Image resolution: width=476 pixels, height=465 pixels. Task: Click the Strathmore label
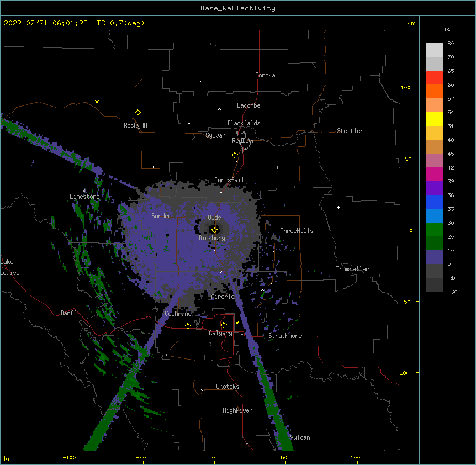click(285, 336)
